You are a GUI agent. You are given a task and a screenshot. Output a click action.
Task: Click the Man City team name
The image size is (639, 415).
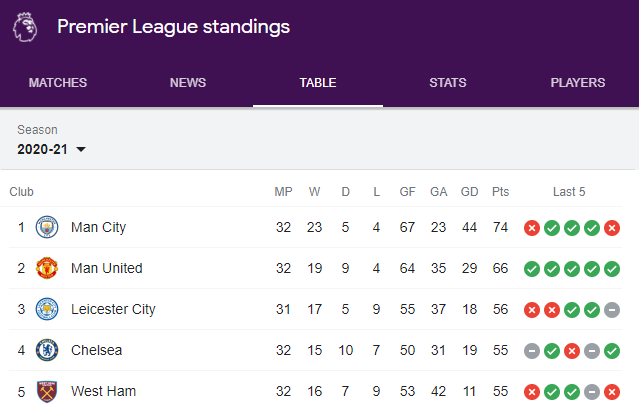coord(98,227)
